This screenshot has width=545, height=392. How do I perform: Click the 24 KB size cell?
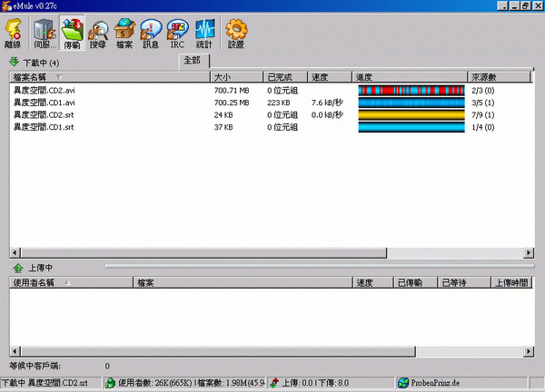[x=223, y=115]
